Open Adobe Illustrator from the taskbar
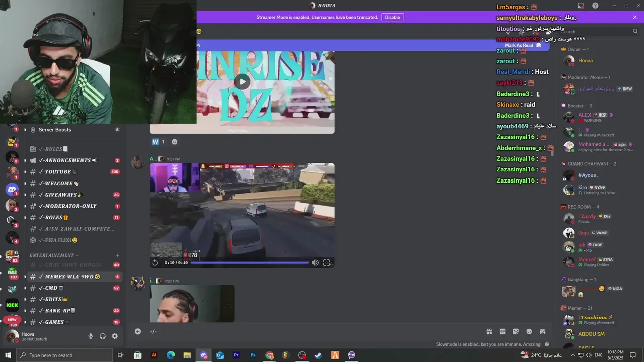644x362 pixels. (154, 355)
